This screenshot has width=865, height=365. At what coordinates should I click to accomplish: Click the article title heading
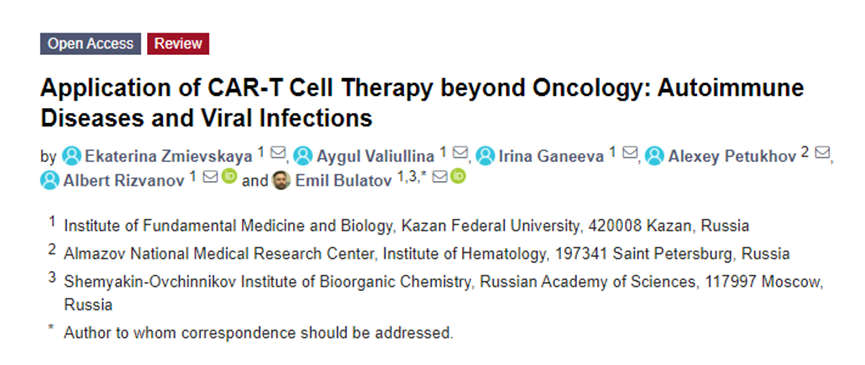[422, 103]
